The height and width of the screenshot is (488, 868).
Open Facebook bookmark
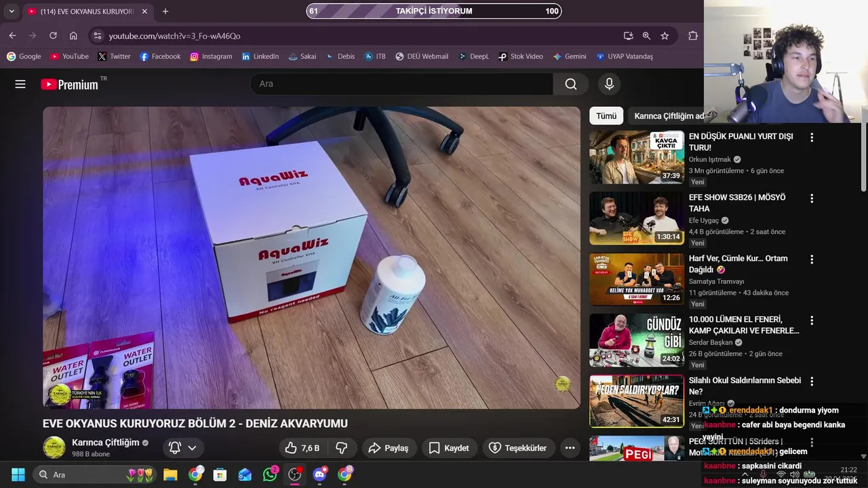pyautogui.click(x=160, y=56)
